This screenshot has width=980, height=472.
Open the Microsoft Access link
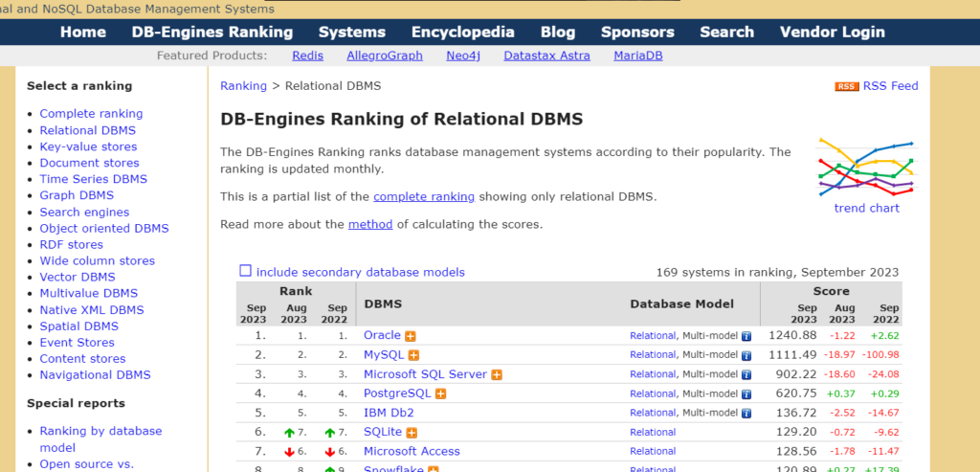coord(412,451)
